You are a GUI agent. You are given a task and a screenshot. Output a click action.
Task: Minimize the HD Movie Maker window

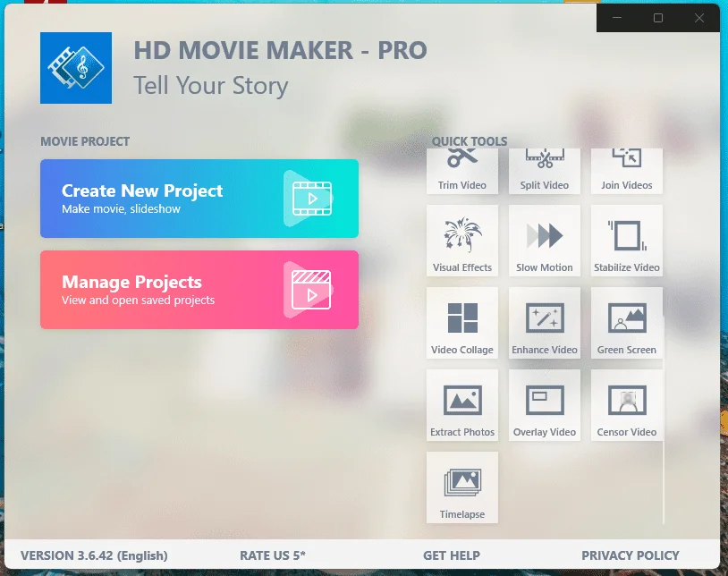pos(617,18)
